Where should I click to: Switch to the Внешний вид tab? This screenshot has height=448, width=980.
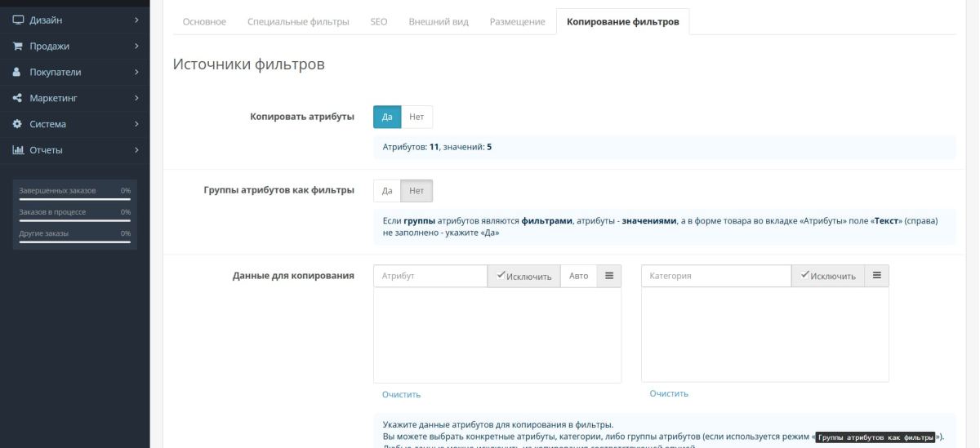click(x=439, y=21)
